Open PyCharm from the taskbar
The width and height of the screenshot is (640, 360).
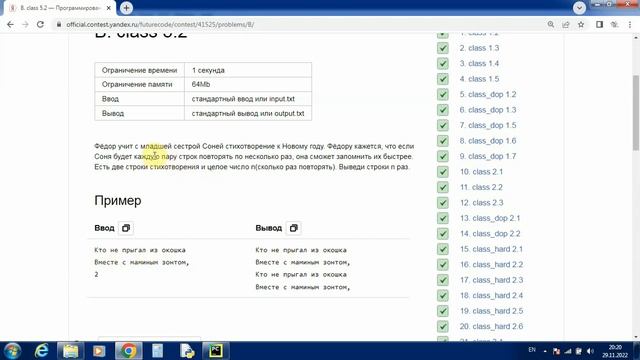[x=216, y=351]
